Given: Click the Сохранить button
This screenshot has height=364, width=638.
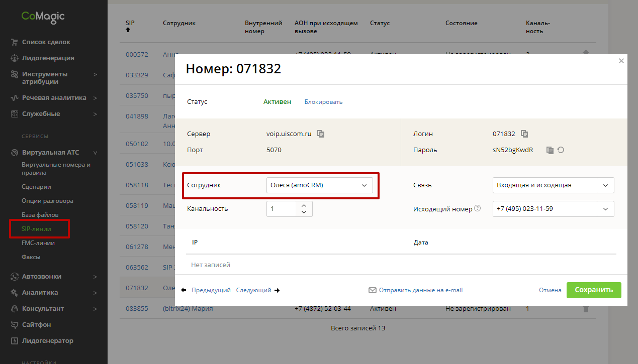Looking at the screenshot, I should coord(594,290).
